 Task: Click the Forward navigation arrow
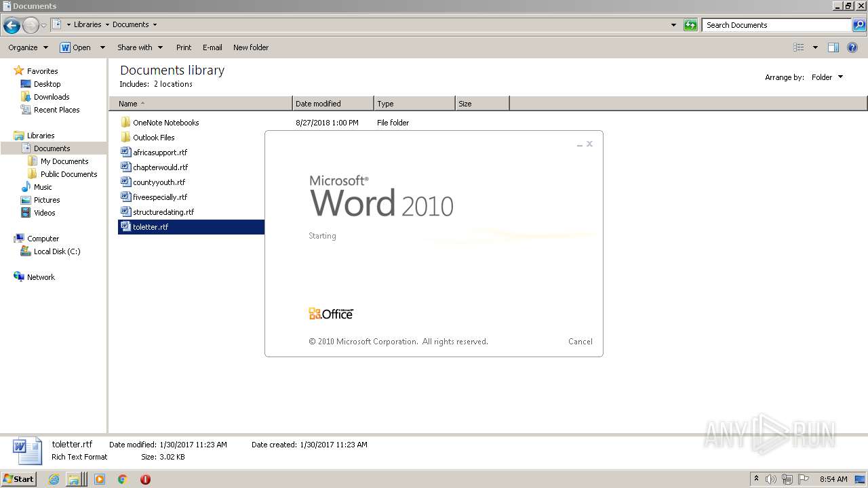pos(31,26)
